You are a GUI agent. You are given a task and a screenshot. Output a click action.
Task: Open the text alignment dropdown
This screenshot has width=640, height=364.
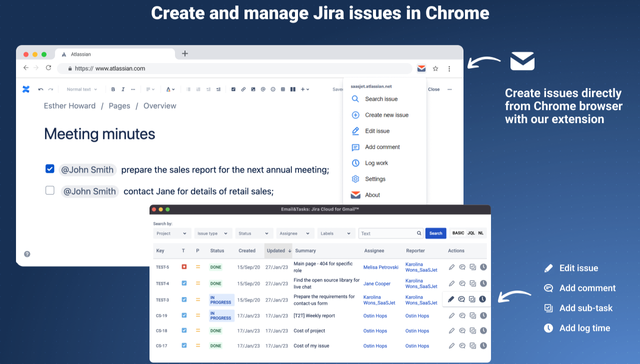coord(150,89)
